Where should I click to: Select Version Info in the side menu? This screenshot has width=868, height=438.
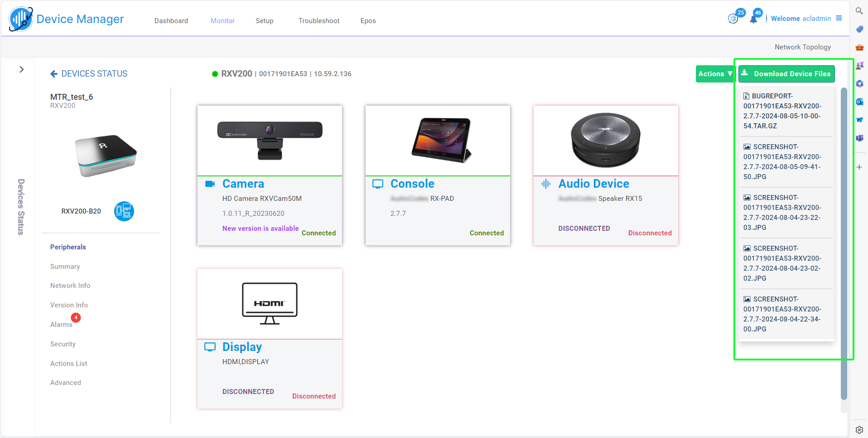coord(69,305)
